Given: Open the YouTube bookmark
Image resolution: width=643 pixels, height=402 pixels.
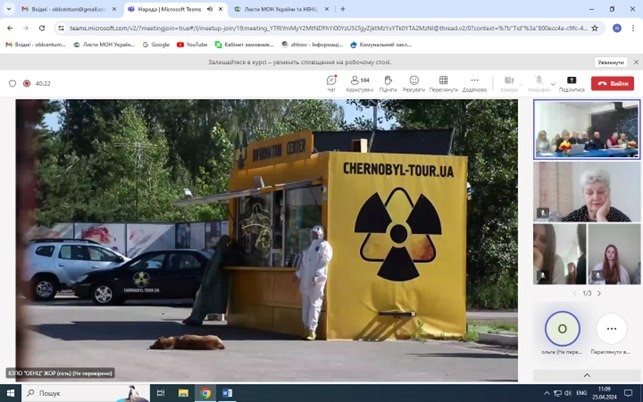Looking at the screenshot, I should (192, 44).
